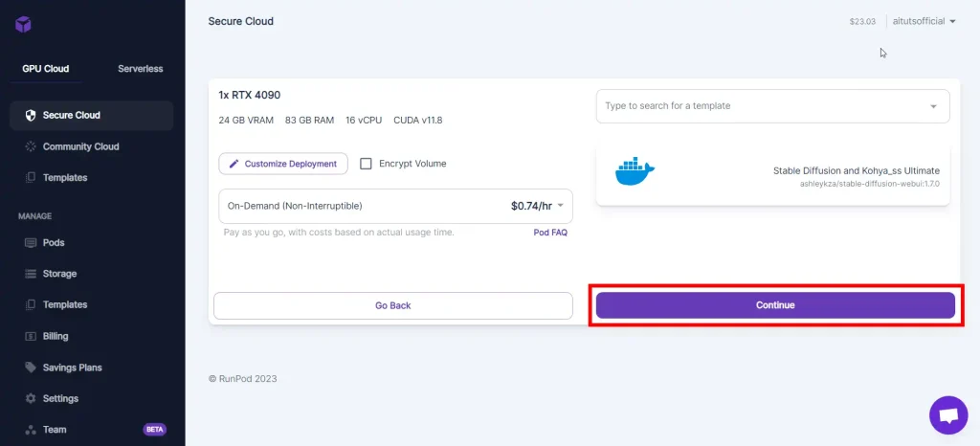The width and height of the screenshot is (980, 446).
Task: Enable the Encrypt Volume checkbox
Action: pos(366,164)
